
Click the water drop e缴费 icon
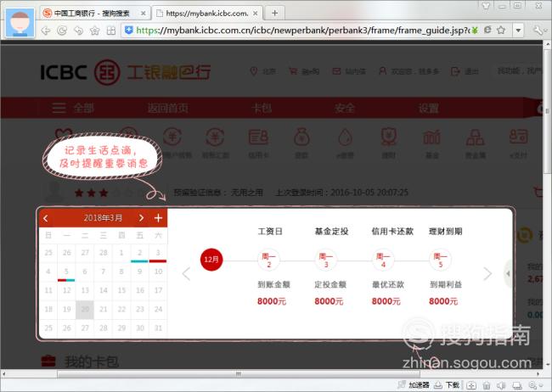[x=346, y=137]
